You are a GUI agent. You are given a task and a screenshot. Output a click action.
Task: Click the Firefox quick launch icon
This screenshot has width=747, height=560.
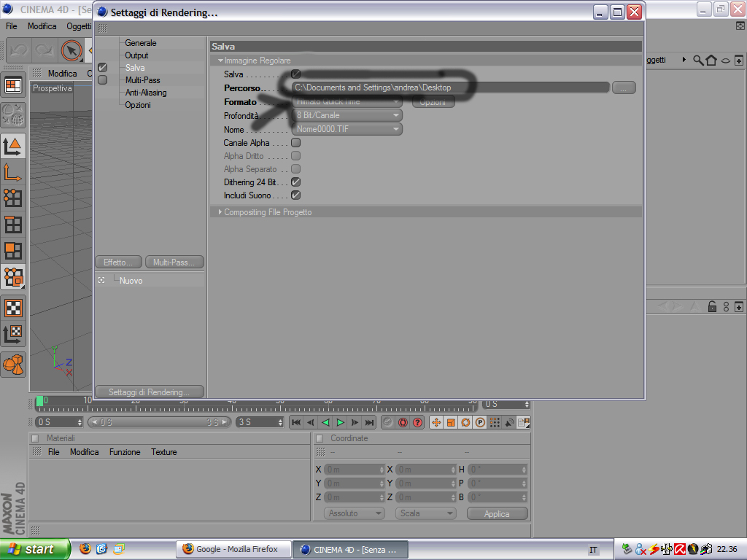point(85,548)
